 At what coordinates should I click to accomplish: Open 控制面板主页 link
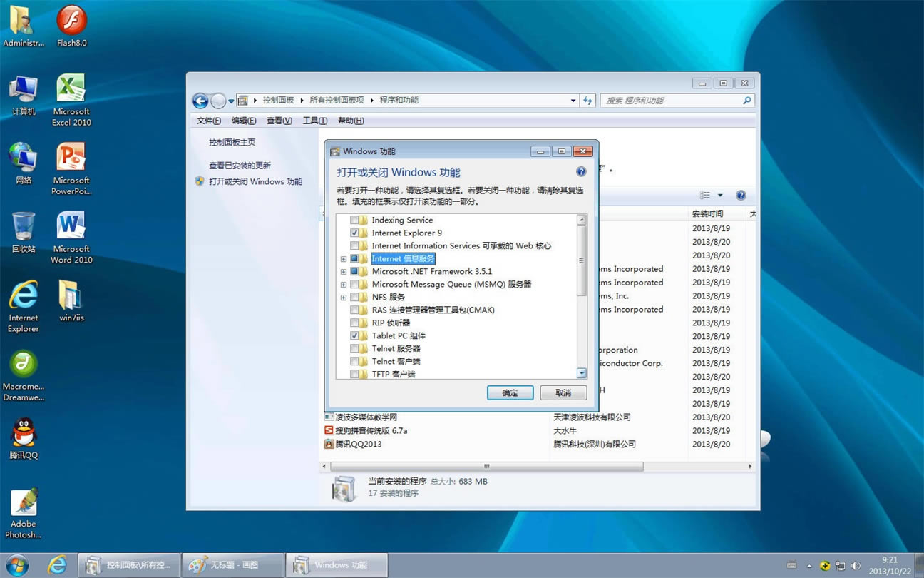click(x=232, y=142)
